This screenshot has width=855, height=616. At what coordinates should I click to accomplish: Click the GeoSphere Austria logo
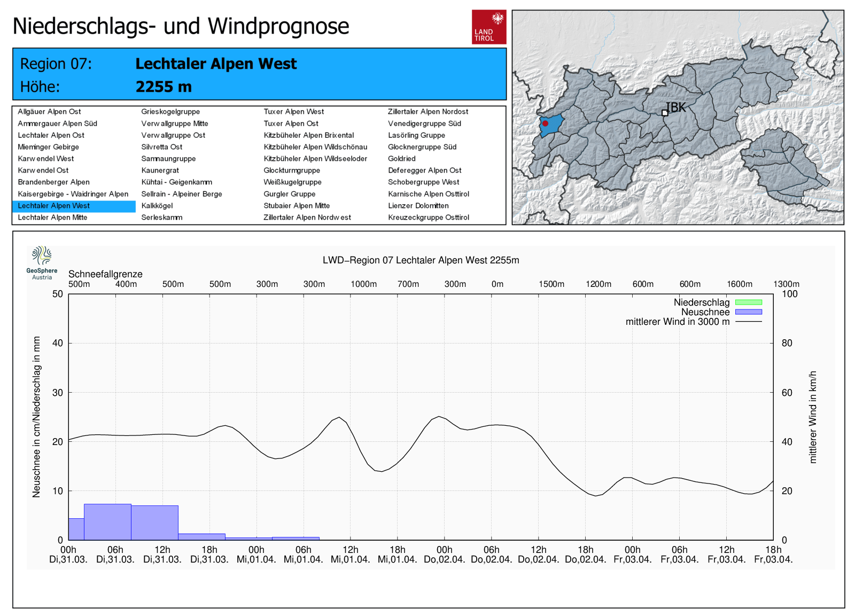point(42,262)
